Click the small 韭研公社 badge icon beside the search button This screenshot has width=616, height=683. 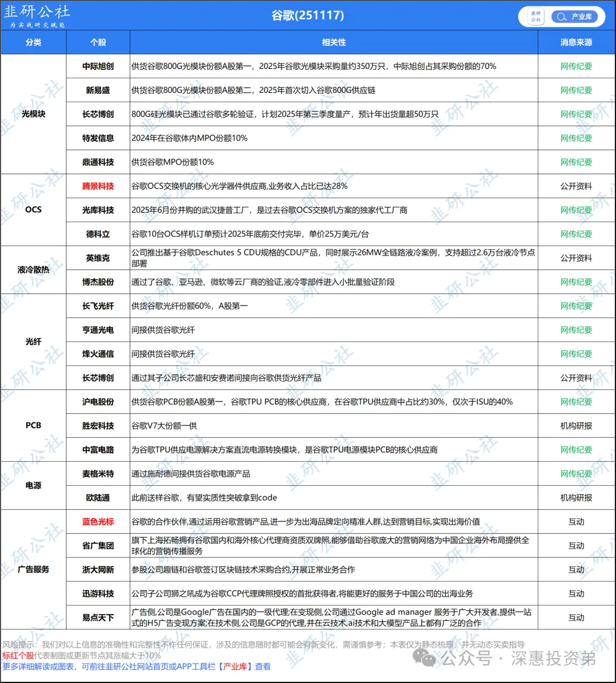click(536, 17)
